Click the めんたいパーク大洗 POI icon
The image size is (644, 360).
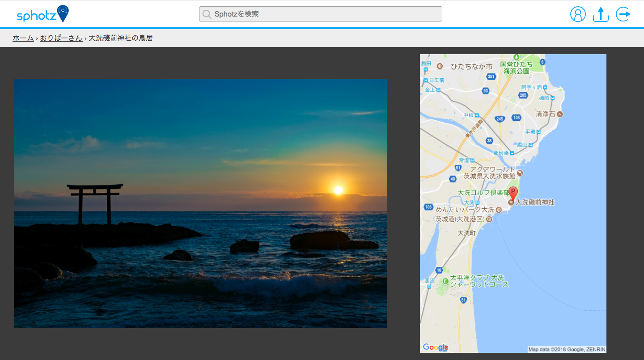point(499,210)
